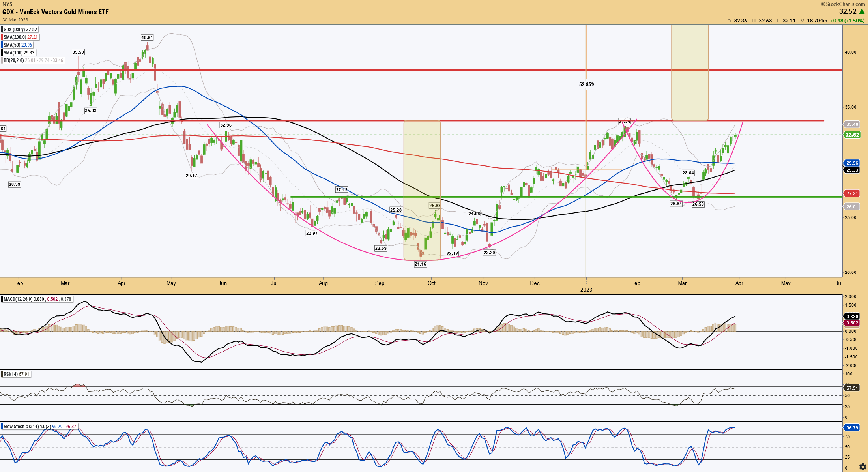Click the 67.91 RSI value tag
Image resolution: width=868 pixels, height=472 pixels.
pyautogui.click(x=852, y=388)
